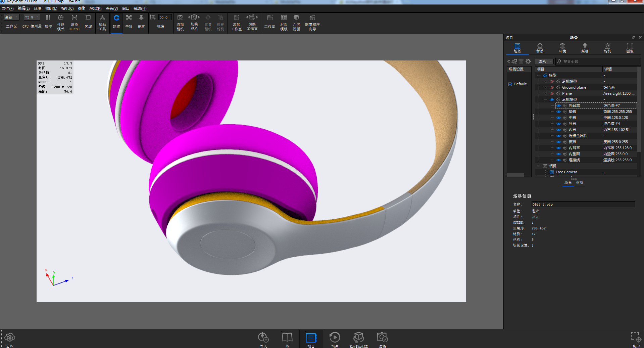This screenshot has width=644, height=348.
Task: Collapse the 相机 tree node
Action: pyautogui.click(x=539, y=166)
